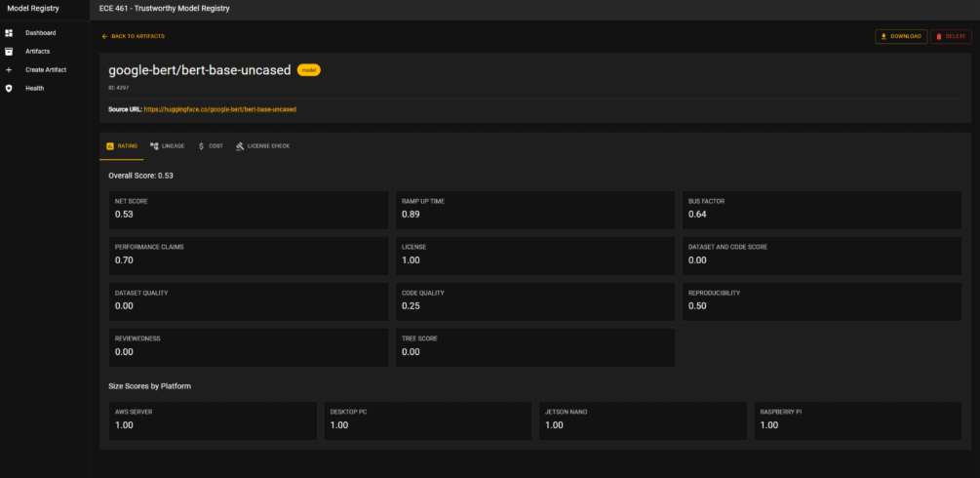Click the Artifacts archive box icon
Viewport: 980px width, 478px height.
coord(9,52)
